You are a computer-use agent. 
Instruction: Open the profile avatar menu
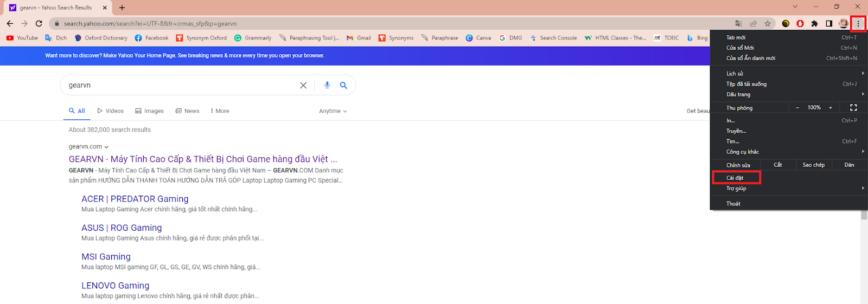844,23
